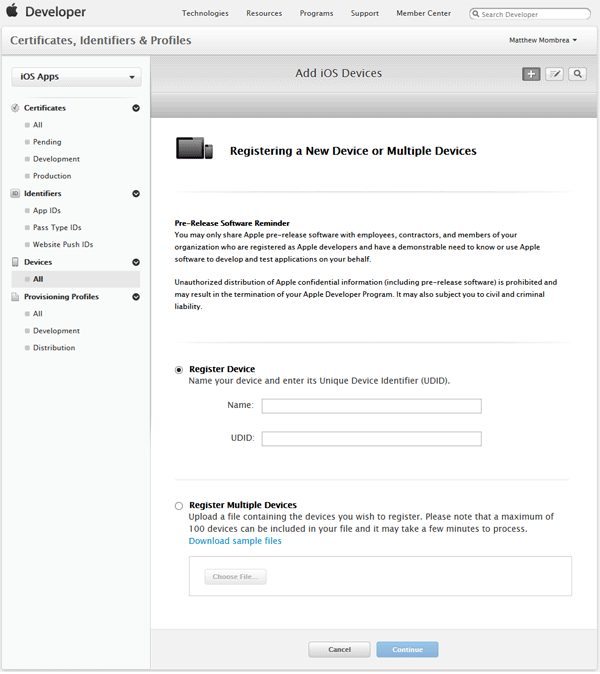Screen dimensions: 600x674
Task: Click the Certificates, Identifiers & Profiles title
Action: 101,40
